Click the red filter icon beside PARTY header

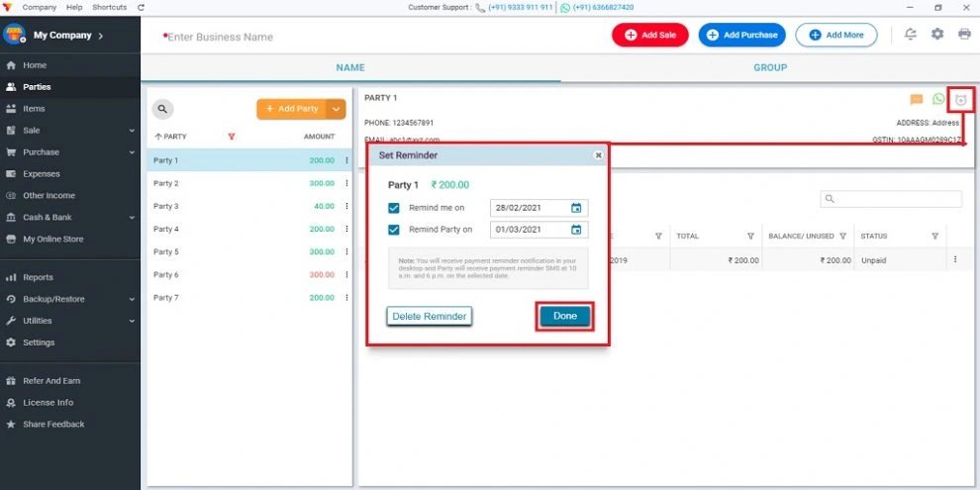(232, 137)
